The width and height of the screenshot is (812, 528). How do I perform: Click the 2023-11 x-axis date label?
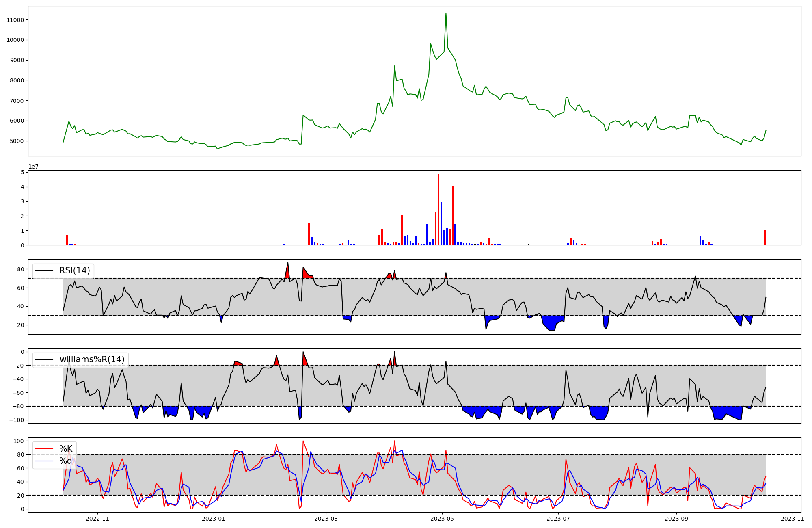(792, 519)
